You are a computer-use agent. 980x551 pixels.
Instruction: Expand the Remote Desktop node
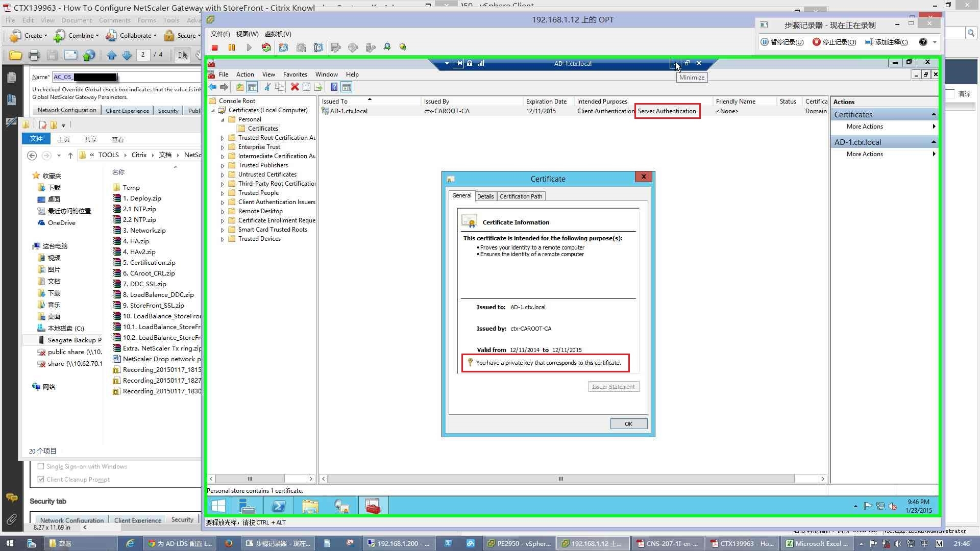(x=223, y=212)
